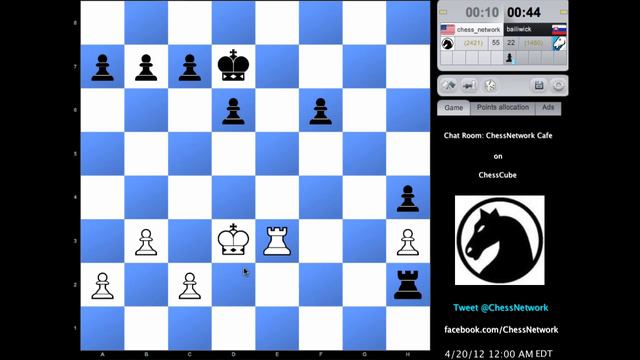Viewport: 640px width, 360px height.
Task: Select the white pawn on h3
Action: click(x=408, y=242)
